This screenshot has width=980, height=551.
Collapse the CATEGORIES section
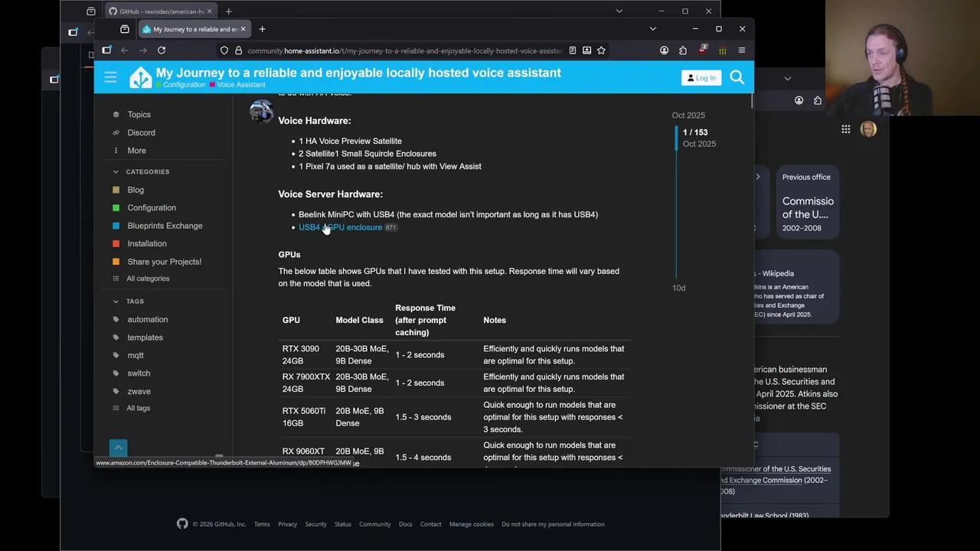pyautogui.click(x=147, y=171)
